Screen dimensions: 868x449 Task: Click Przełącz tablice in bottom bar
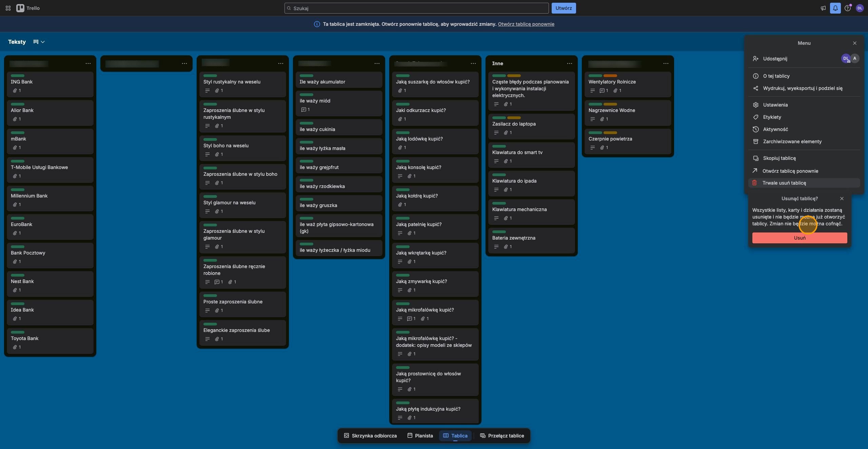tap(502, 436)
